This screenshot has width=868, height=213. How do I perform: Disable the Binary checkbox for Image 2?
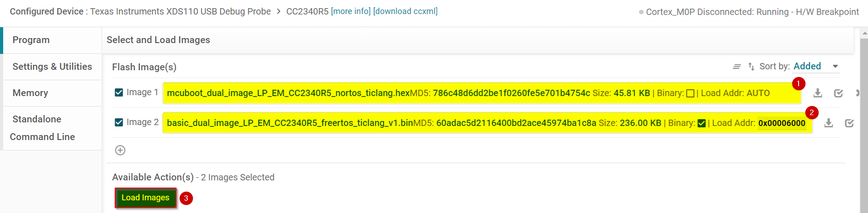[x=701, y=123]
